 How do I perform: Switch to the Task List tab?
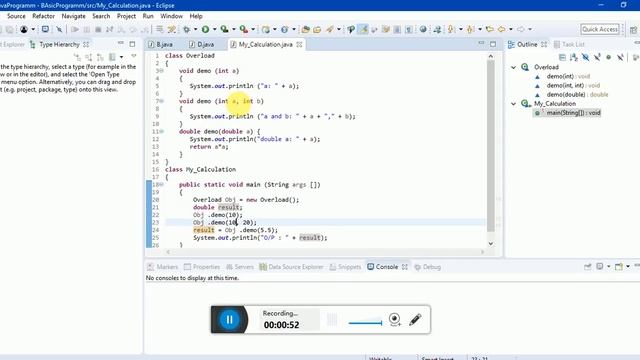point(569,44)
